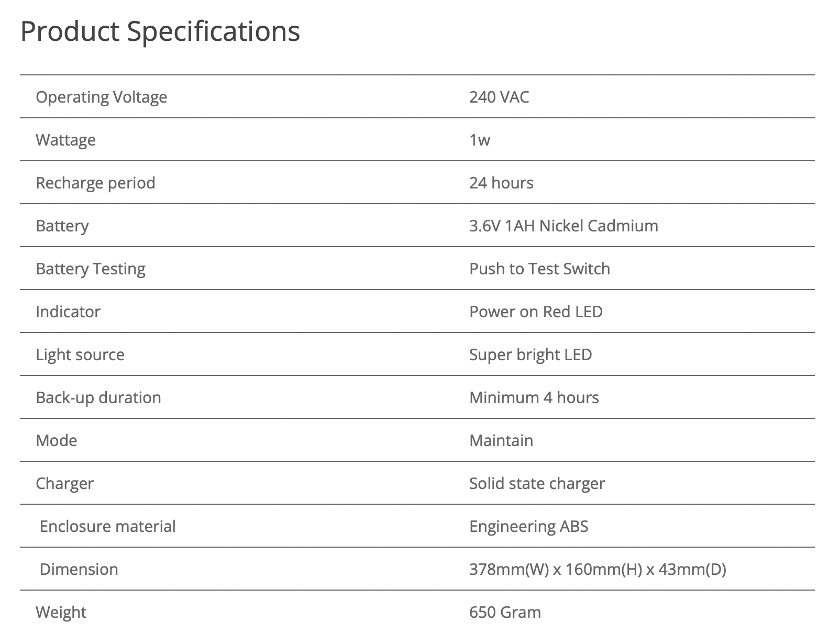The width and height of the screenshot is (840, 644).
Task: Click the 650 Gram weight value
Action: (x=505, y=612)
